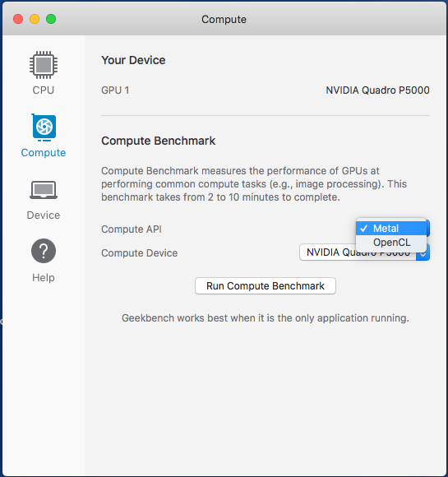Close the window with red button
The height and width of the screenshot is (477, 448).
[x=18, y=19]
